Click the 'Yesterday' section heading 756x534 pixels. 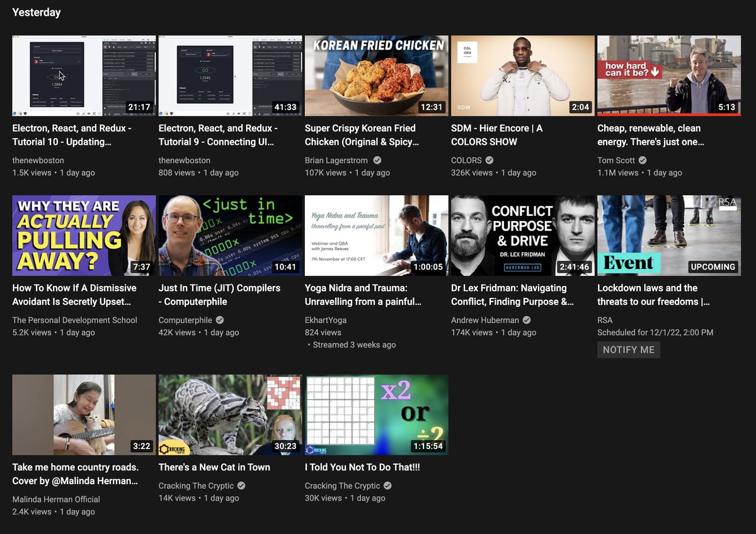coord(37,13)
